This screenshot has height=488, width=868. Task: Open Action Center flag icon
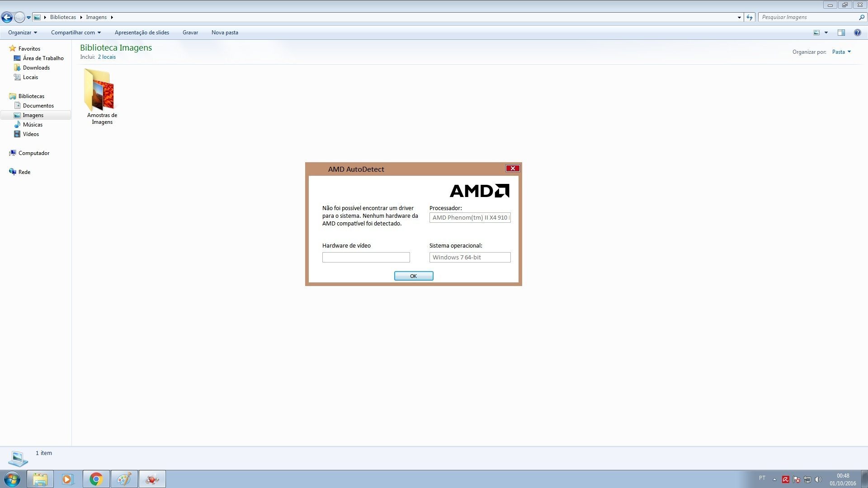[797, 479]
